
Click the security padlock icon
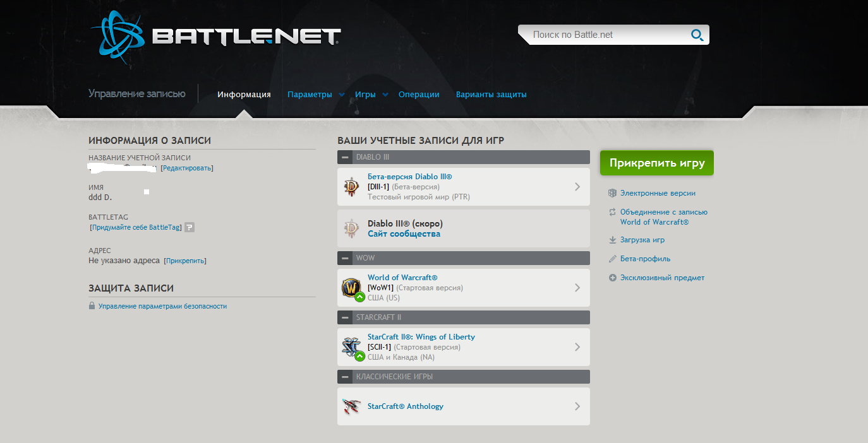[92, 306]
